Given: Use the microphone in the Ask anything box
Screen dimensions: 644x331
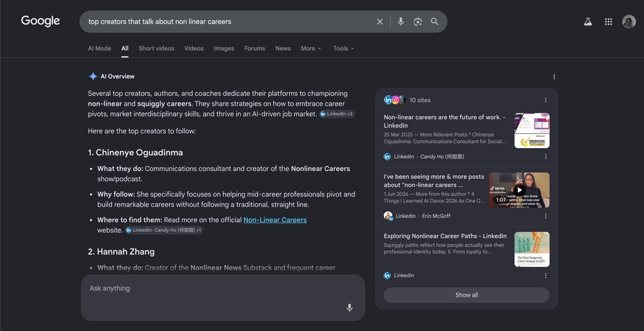Looking at the screenshot, I should click(349, 308).
